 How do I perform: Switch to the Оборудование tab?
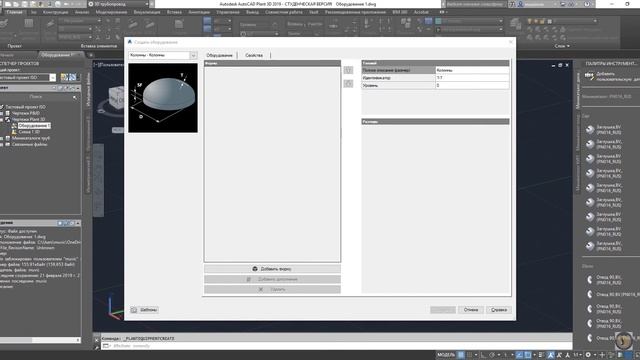(219, 55)
